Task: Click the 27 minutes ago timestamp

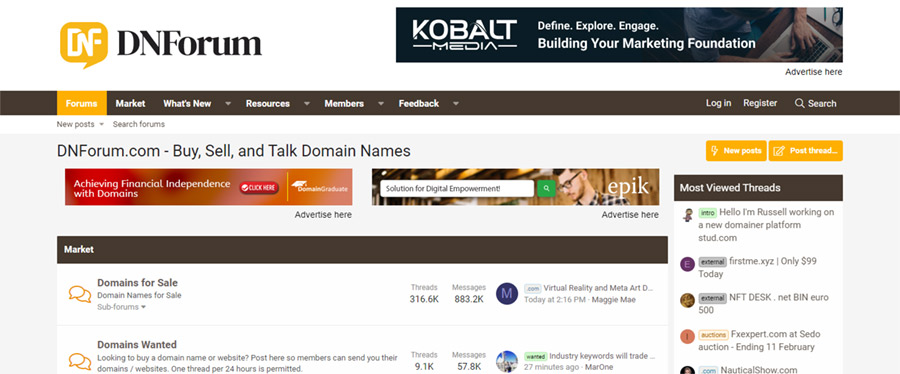Action: (551, 367)
